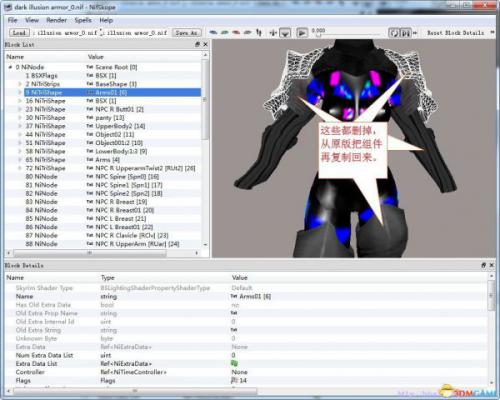Float the Block List panel

[197, 44]
